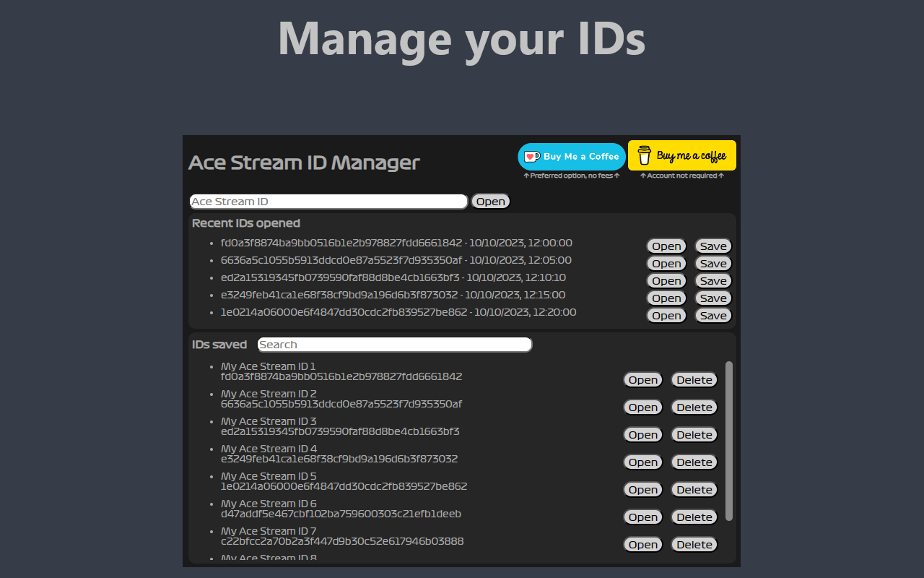Screen dimensions: 924x578
Task: Click the IDs saved heading
Action: pos(219,345)
